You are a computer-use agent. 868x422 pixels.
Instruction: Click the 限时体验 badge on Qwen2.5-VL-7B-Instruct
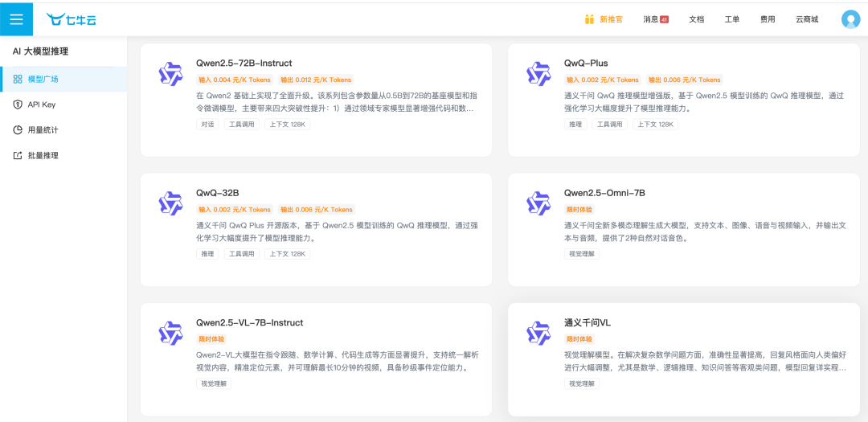pyautogui.click(x=211, y=339)
